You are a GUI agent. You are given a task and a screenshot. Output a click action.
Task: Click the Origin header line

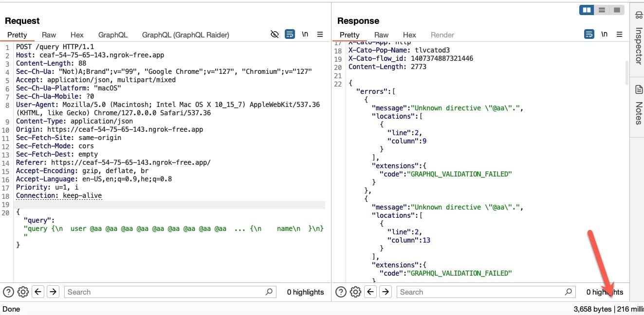click(x=110, y=129)
